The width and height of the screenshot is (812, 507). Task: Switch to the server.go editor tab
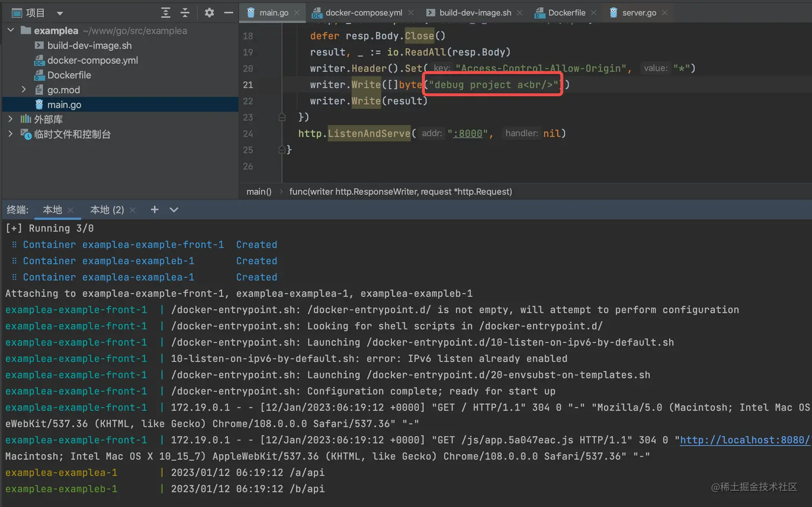[x=639, y=12]
